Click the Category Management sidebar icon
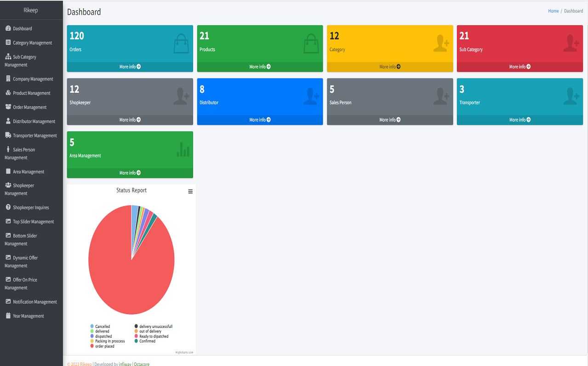 click(7, 42)
